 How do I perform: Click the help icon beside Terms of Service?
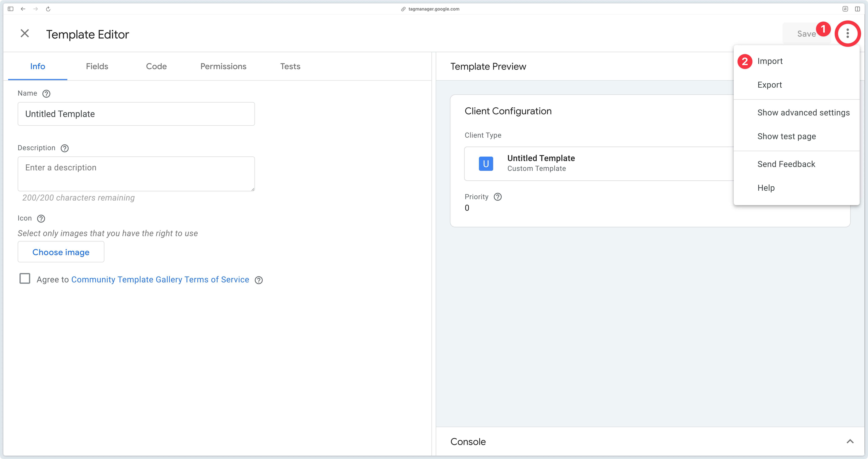pyautogui.click(x=259, y=280)
